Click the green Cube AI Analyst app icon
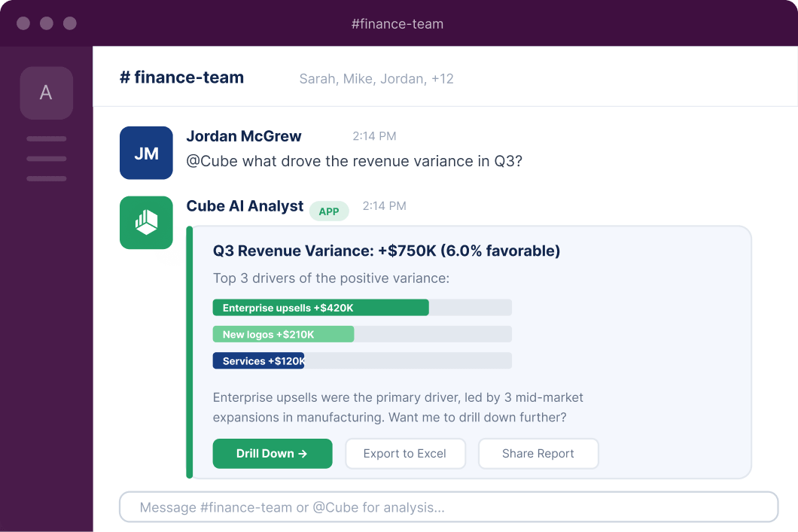The width and height of the screenshot is (798, 532). tap(146, 223)
